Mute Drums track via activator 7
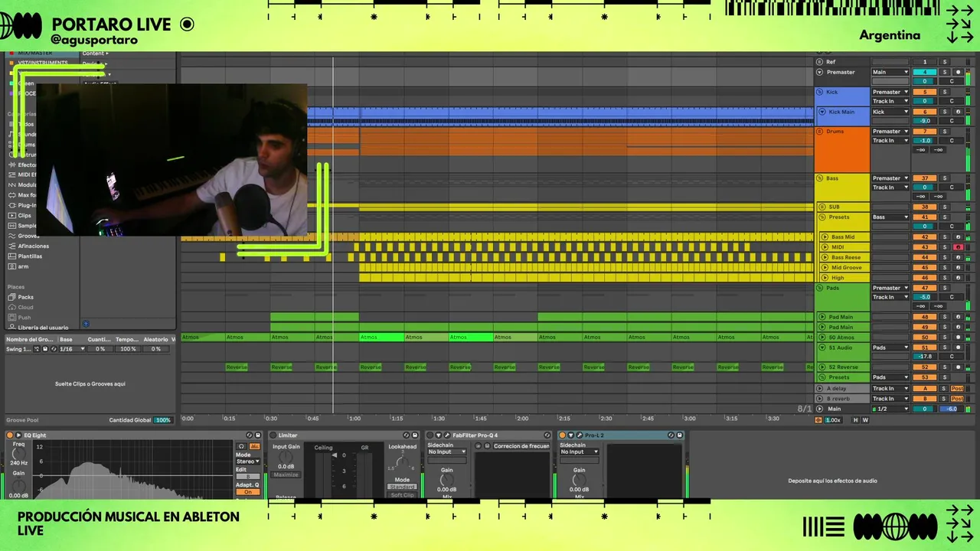Screen dimensions: 980x551 pos(925,132)
